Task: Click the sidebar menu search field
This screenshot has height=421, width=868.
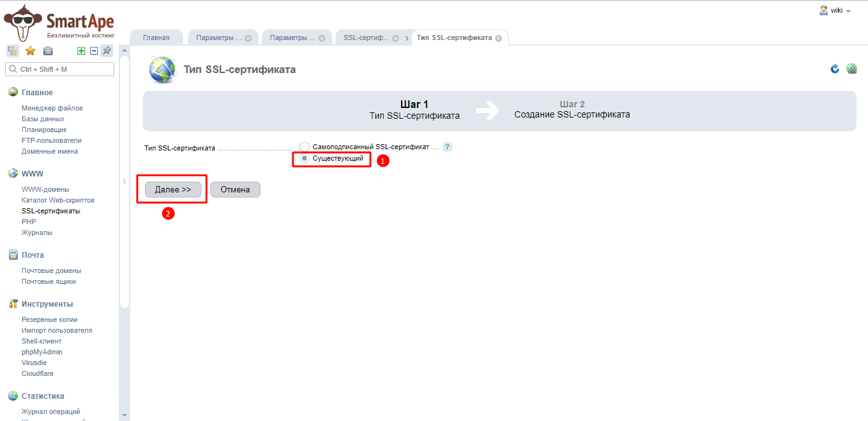Action: (x=60, y=69)
